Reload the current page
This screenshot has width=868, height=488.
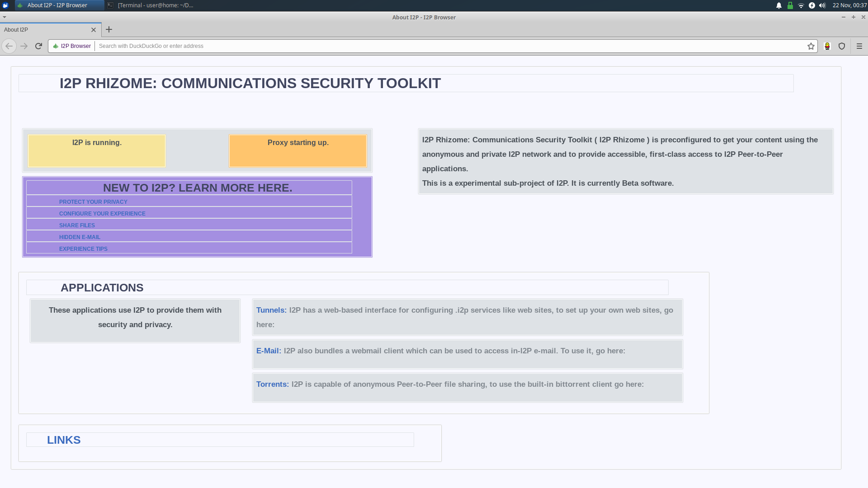pyautogui.click(x=38, y=46)
